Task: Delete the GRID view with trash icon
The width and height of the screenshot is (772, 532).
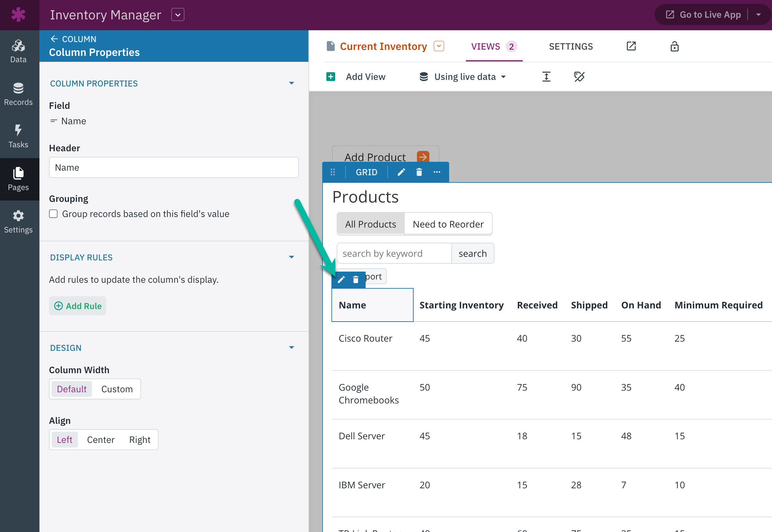Action: click(x=419, y=172)
